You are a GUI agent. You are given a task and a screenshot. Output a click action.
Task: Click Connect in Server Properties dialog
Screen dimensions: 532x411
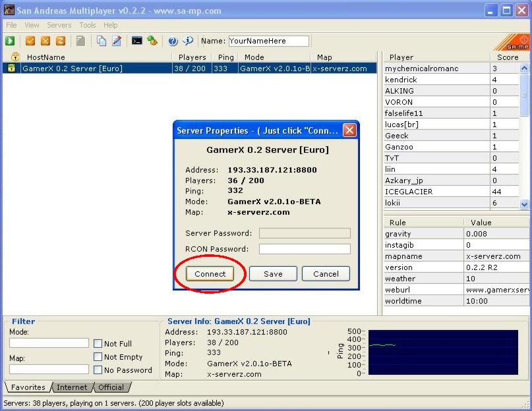(x=210, y=273)
